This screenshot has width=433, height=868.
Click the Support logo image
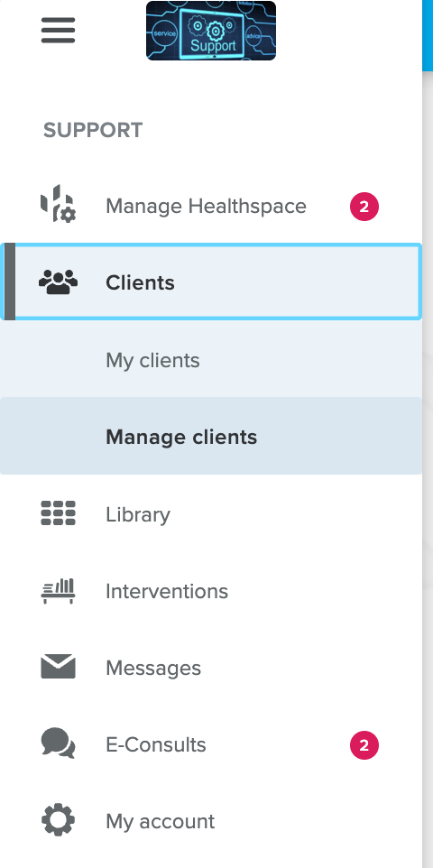pyautogui.click(x=211, y=31)
